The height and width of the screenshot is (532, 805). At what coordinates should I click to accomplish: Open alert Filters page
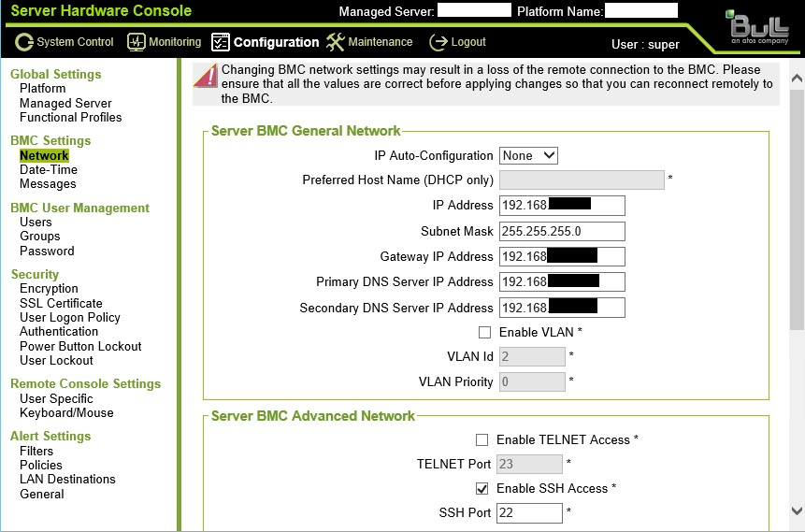click(x=36, y=451)
